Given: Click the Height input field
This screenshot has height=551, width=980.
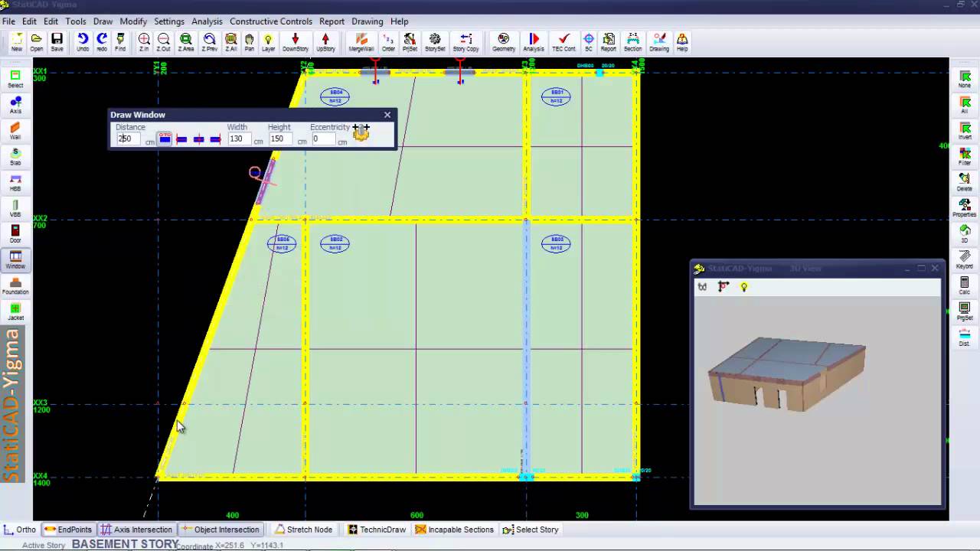Looking at the screenshot, I should point(281,139).
